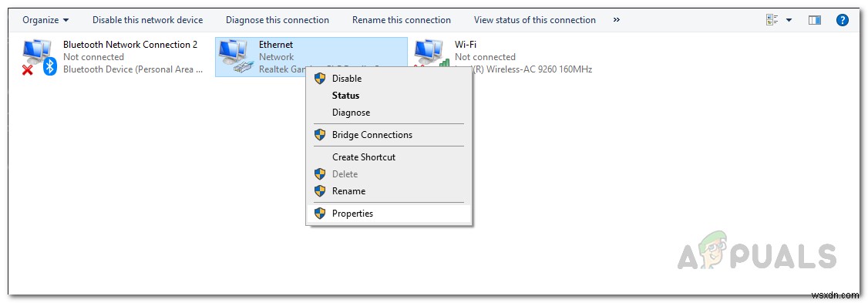
Task: Click the Ethernet connection name
Action: pyautogui.click(x=276, y=45)
